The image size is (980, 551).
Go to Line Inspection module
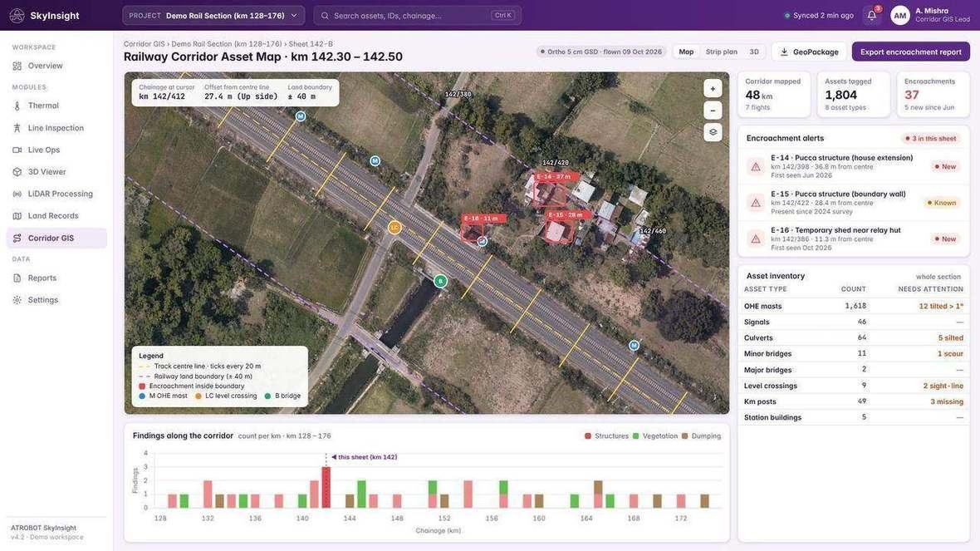point(56,128)
